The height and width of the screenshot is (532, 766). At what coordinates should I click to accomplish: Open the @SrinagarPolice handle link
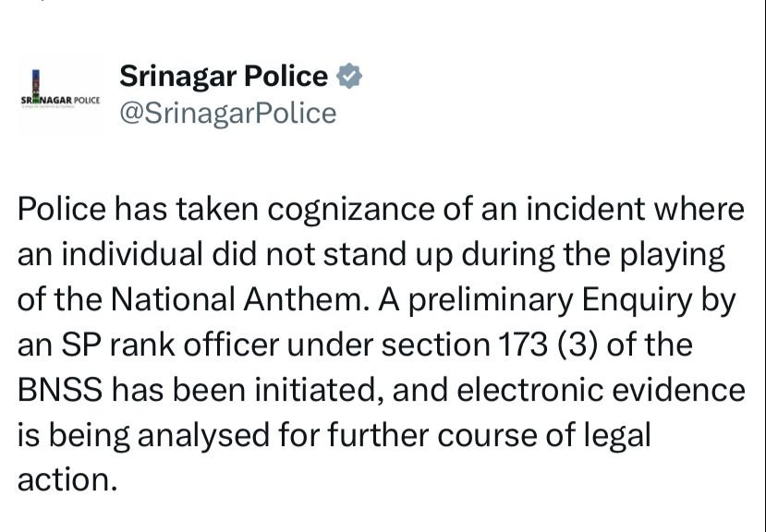coord(227,113)
